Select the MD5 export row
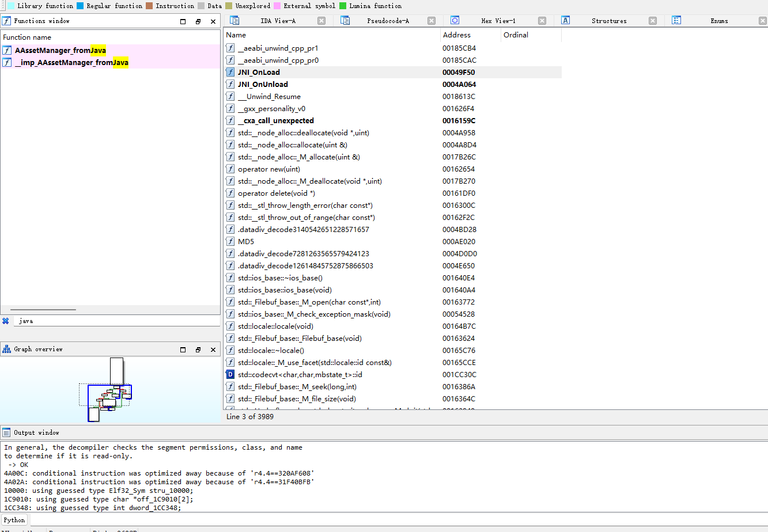The image size is (768, 532). (392, 241)
